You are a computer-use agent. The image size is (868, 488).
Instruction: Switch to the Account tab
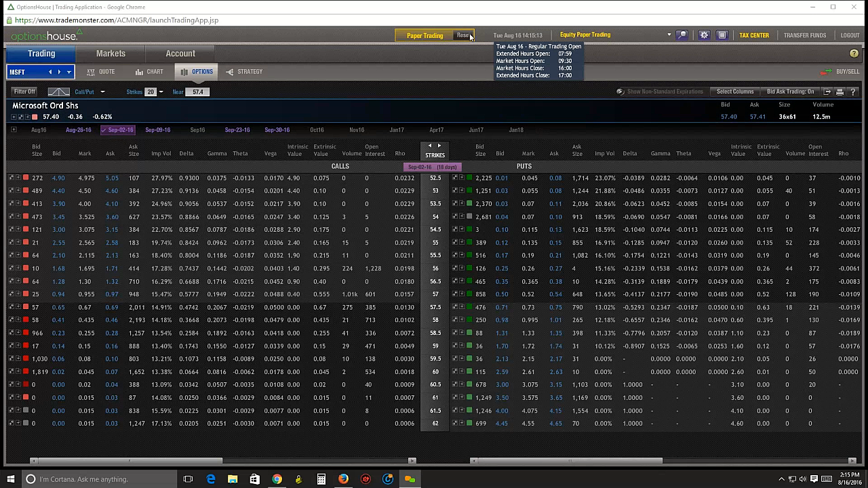click(x=180, y=54)
